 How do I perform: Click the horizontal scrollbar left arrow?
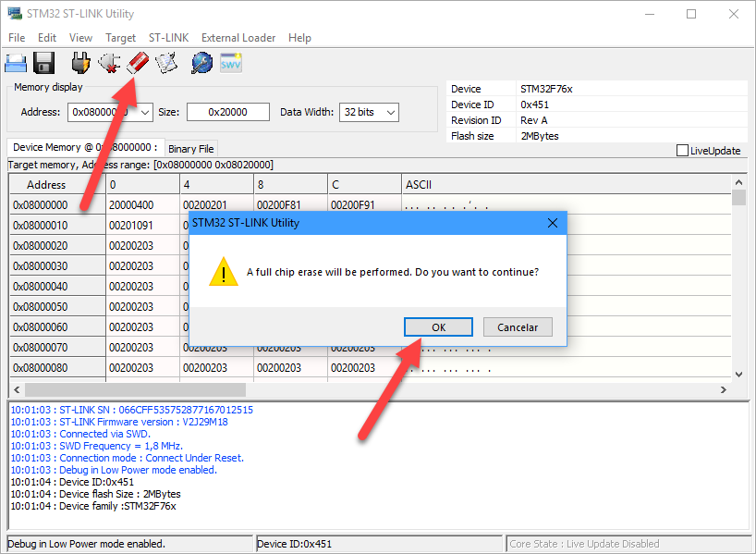tap(17, 389)
